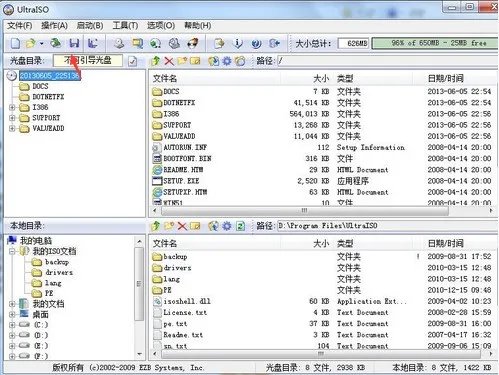Expand the SUPPORT folder in the disc tree

click(x=12, y=118)
